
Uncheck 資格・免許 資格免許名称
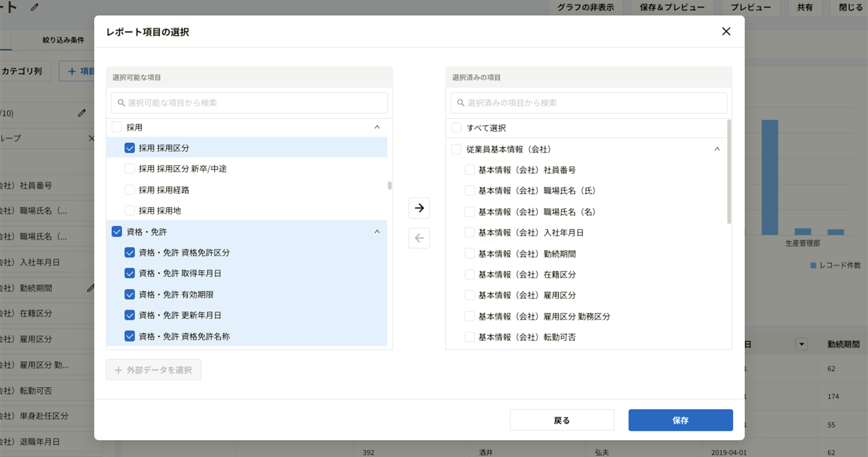[130, 336]
